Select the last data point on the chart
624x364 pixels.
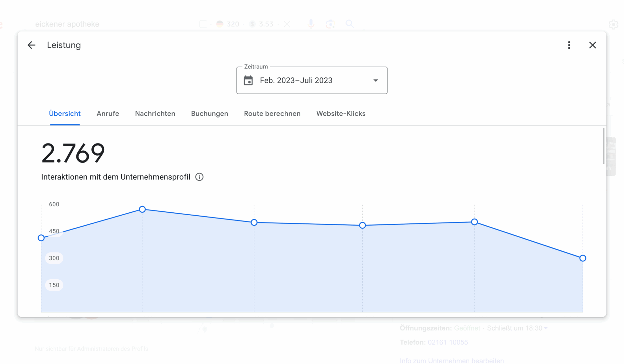click(582, 258)
